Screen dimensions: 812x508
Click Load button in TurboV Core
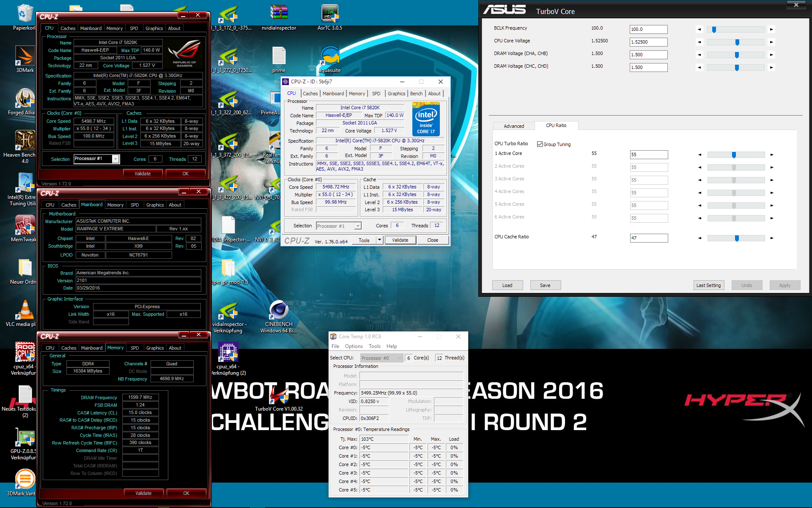507,285
